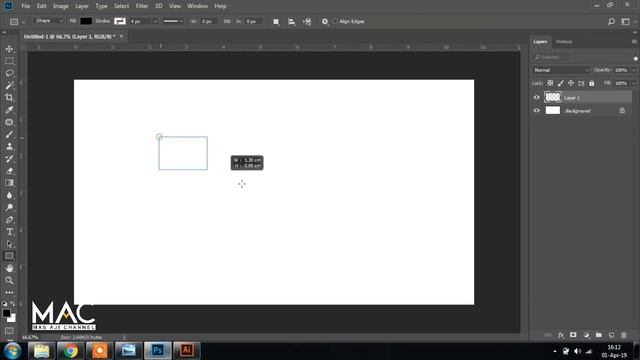
Task: Select the Clone Stamp tool
Action: pos(9,147)
